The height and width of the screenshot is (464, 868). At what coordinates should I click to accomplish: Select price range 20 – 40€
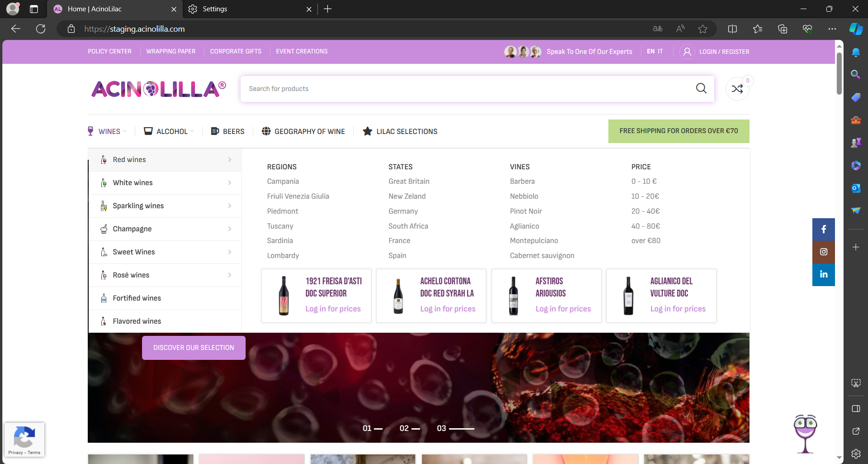click(645, 211)
